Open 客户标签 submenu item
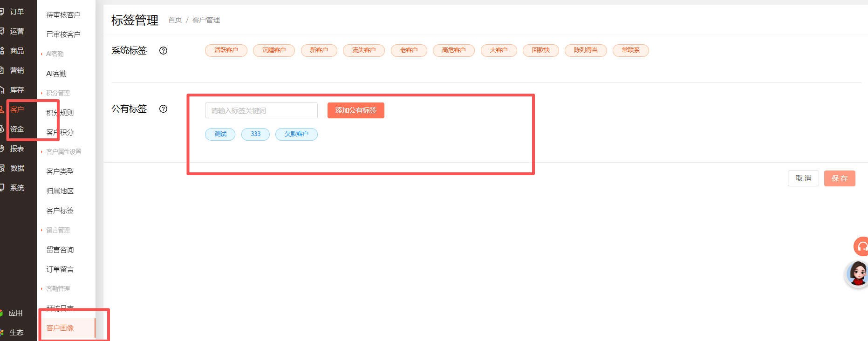 pyautogui.click(x=60, y=211)
